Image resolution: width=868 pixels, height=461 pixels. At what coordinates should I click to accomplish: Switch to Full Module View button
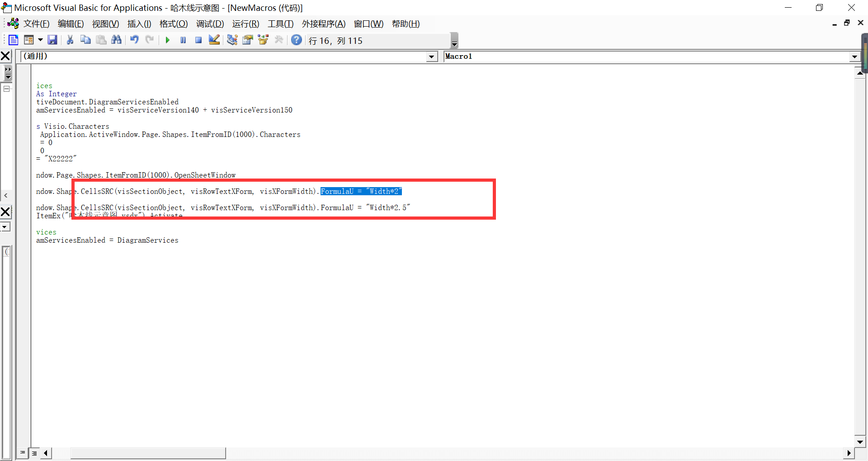point(34,453)
